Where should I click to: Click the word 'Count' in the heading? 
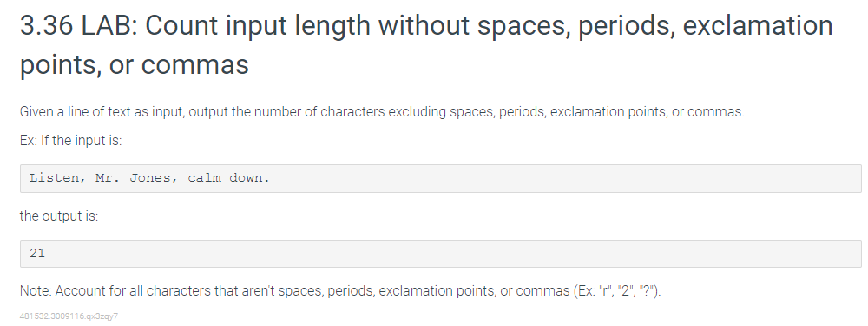187,25
